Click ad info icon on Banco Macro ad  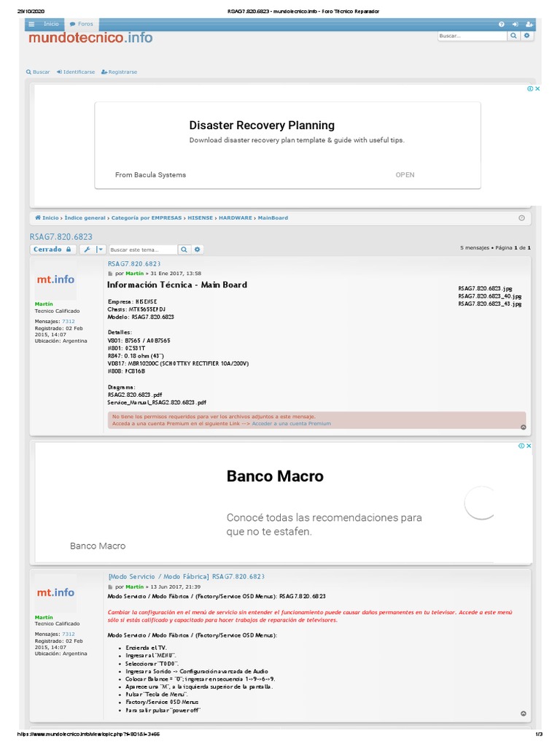click(521, 446)
